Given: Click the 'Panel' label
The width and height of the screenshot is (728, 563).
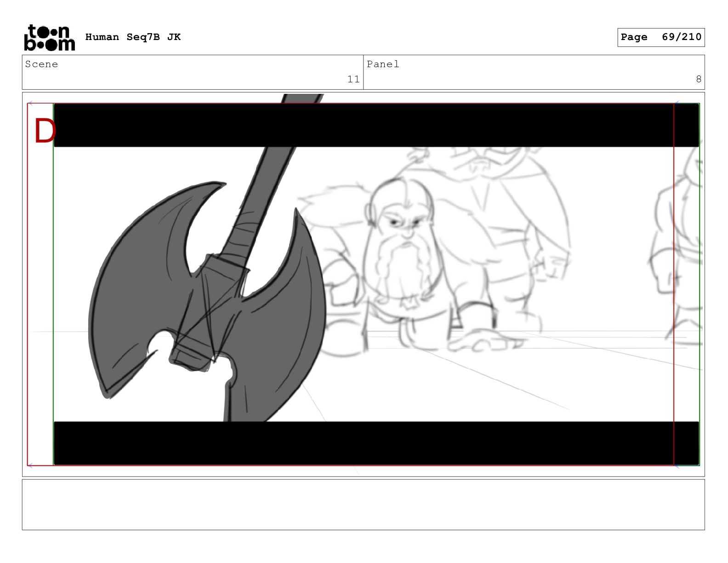Looking at the screenshot, I should [383, 64].
